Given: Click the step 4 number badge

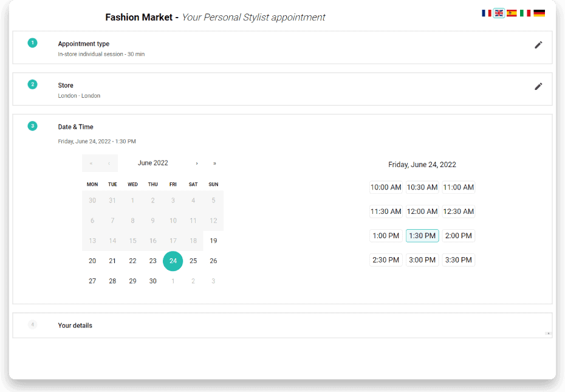Looking at the screenshot, I should coord(32,325).
